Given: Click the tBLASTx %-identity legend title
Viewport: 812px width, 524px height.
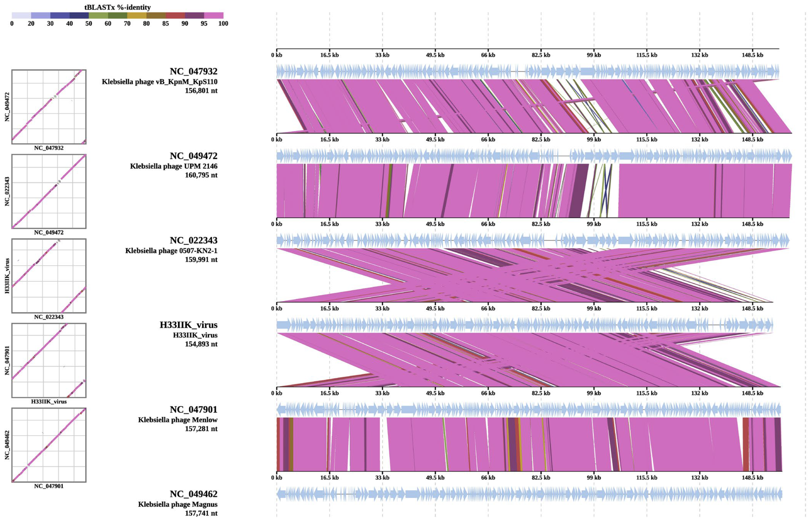Looking at the screenshot, I should click(118, 7).
